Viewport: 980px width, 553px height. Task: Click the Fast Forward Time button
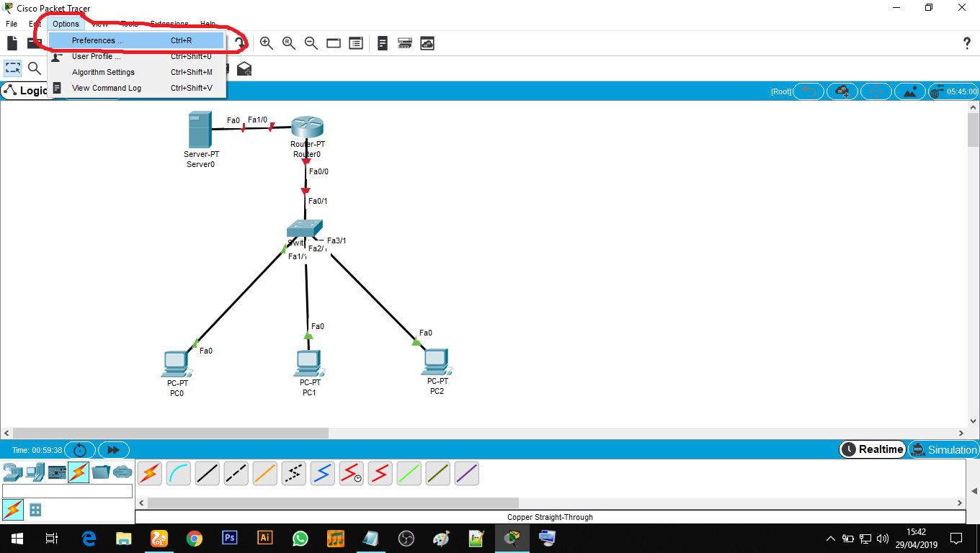(114, 449)
